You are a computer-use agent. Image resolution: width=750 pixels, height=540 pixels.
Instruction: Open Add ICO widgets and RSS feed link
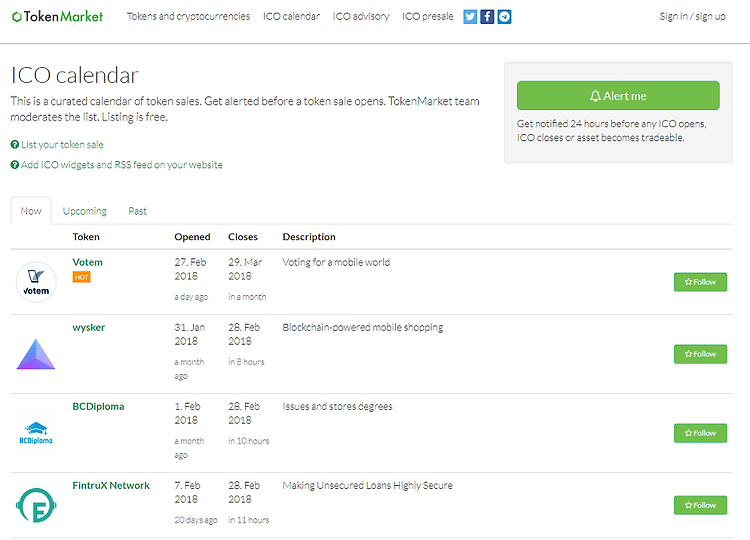(117, 165)
